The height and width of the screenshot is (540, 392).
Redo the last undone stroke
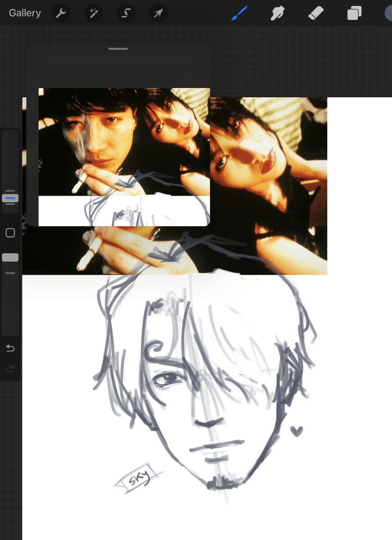10,369
